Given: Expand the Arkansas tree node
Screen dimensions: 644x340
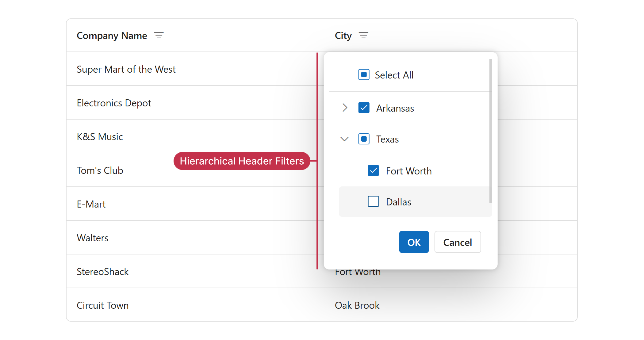Looking at the screenshot, I should (x=345, y=108).
